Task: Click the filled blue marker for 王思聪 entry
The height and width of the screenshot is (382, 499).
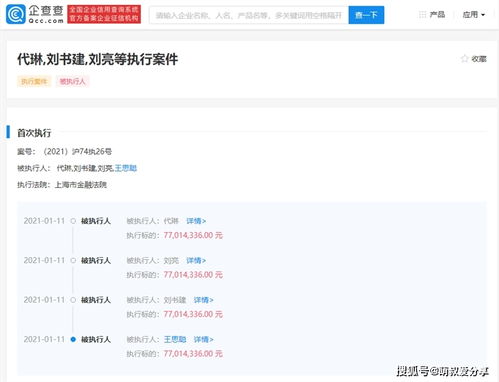Action: [x=73, y=339]
